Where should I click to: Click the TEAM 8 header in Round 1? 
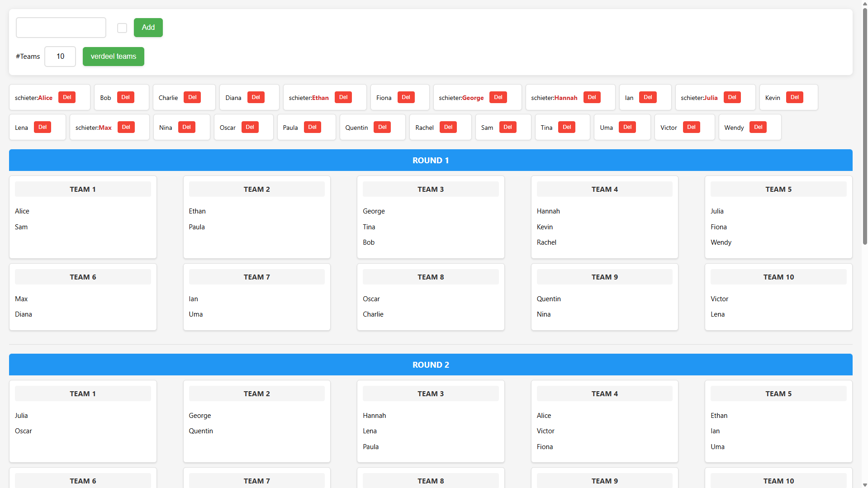[431, 277]
